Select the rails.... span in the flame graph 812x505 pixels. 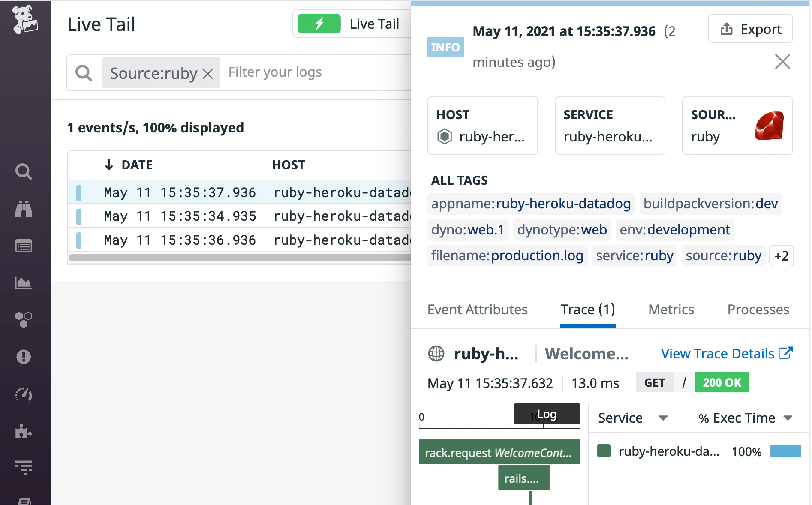tap(524, 478)
